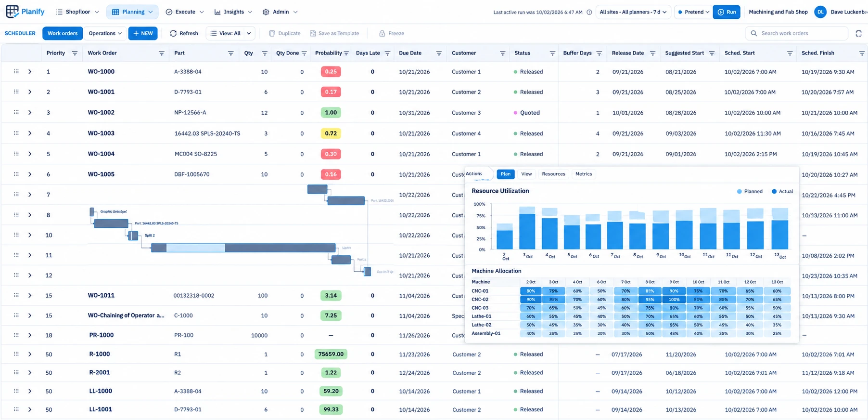
Task: Open the Status column filter icon
Action: pos(552,53)
